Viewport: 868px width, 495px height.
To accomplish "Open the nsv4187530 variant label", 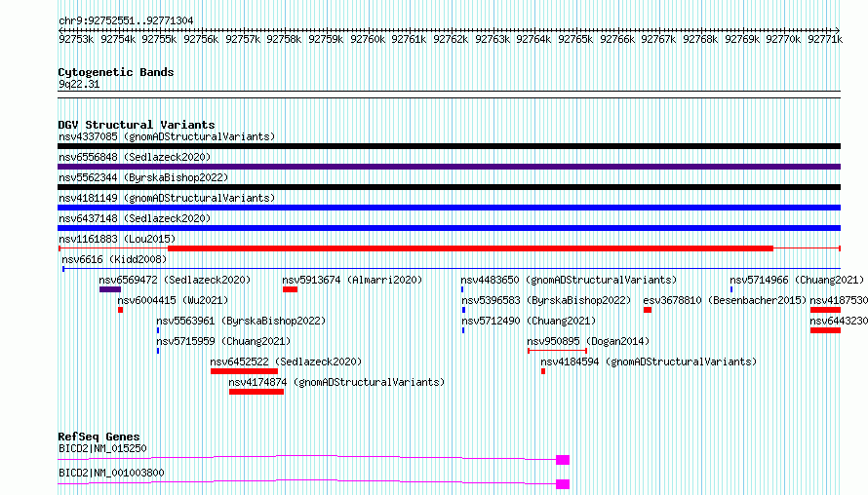I will [839, 300].
